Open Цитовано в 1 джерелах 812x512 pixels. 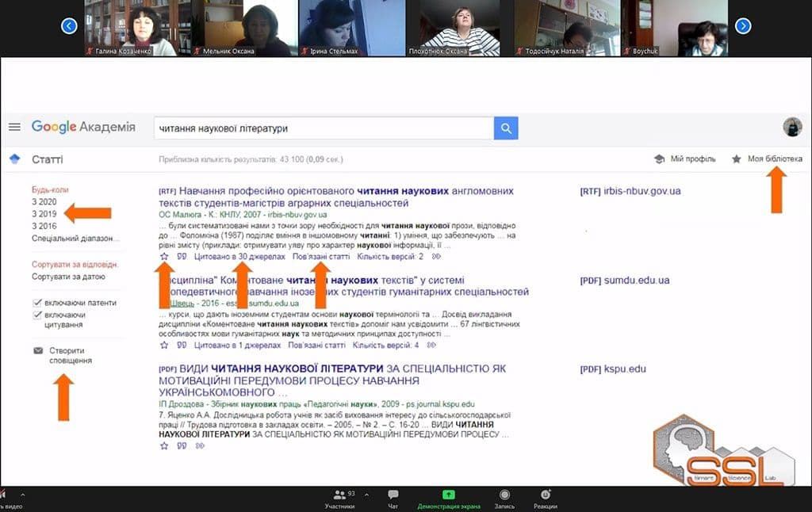pyautogui.click(x=237, y=345)
